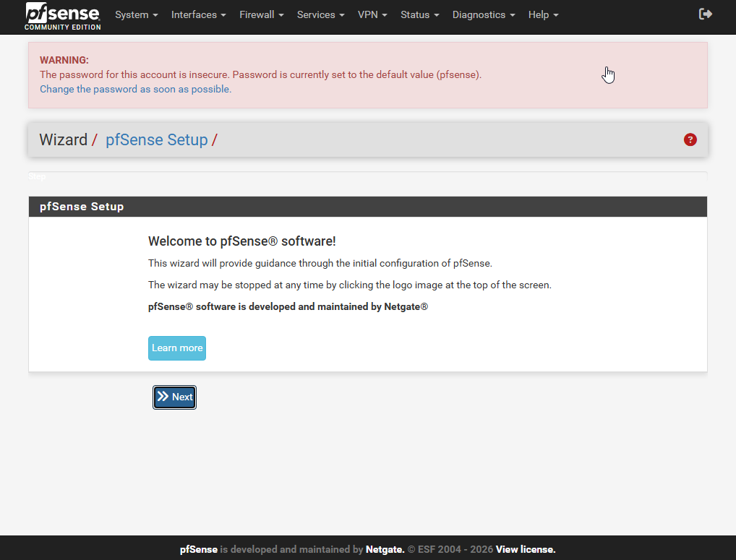The width and height of the screenshot is (736, 560).
Task: Expand the Firewall dropdown
Action: (261, 14)
